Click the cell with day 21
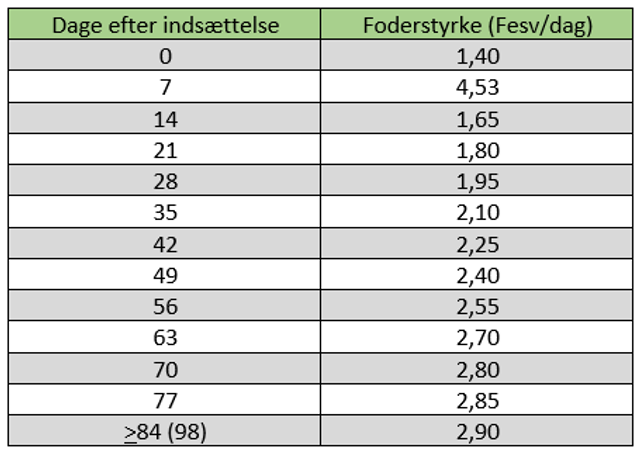 (164, 150)
